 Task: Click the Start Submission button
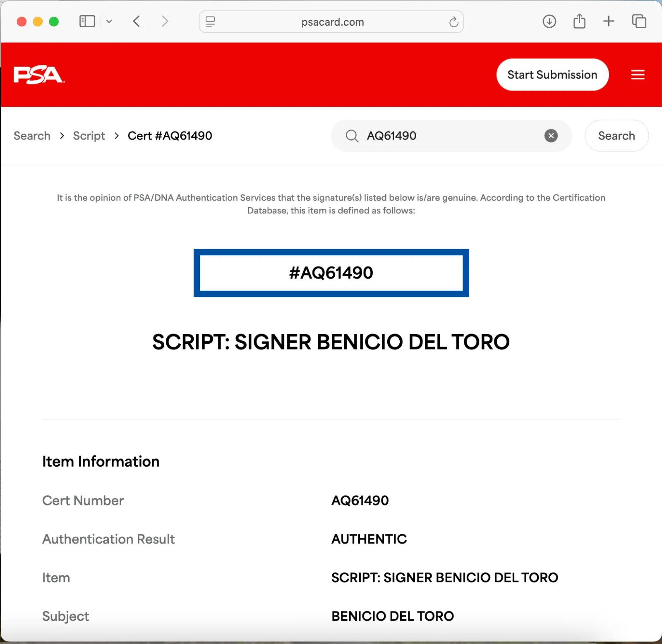(552, 74)
